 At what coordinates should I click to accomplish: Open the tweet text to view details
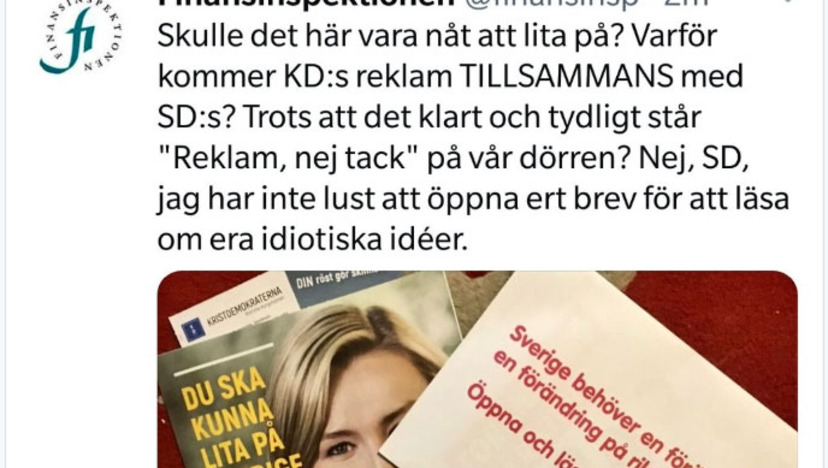pos(473,137)
